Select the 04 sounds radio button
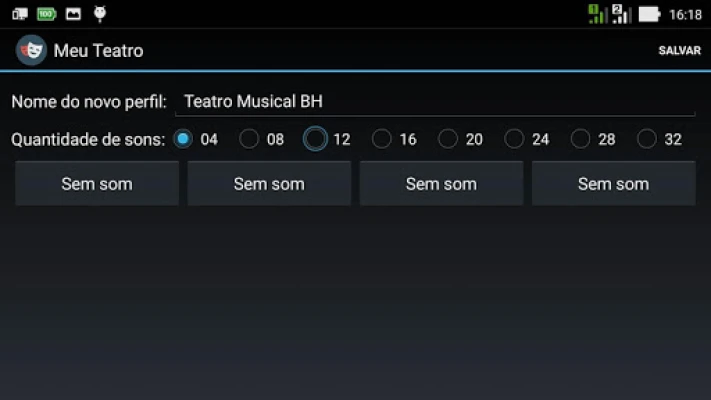This screenshot has width=711, height=400. (183, 139)
